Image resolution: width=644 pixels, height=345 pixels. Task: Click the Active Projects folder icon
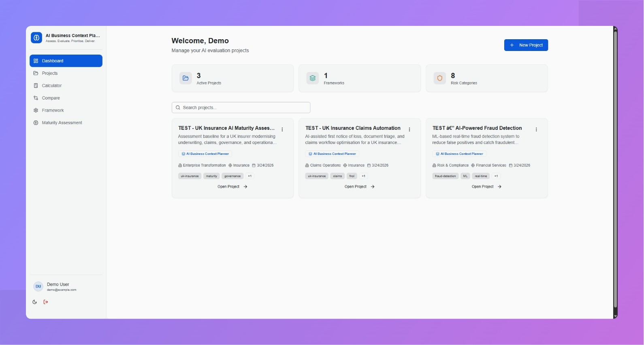pos(186,78)
